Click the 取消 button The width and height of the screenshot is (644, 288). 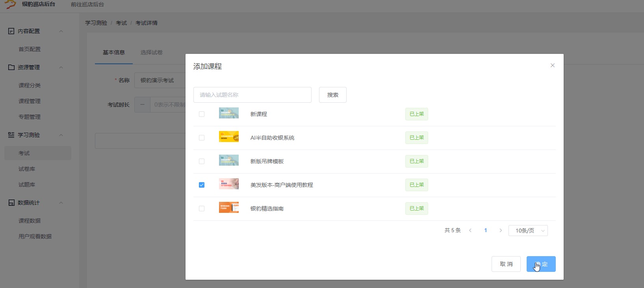(506, 264)
